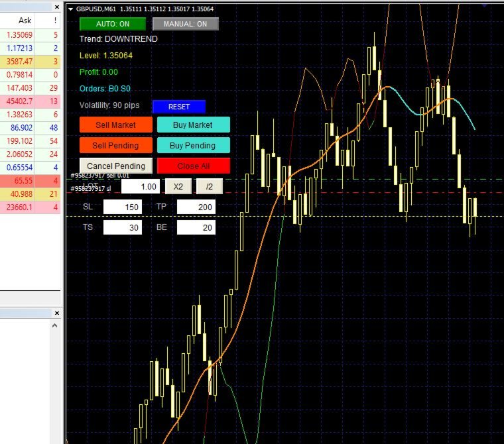The width and height of the screenshot is (504, 444).
Task: Click the Cancel Pending button
Action: click(x=115, y=166)
